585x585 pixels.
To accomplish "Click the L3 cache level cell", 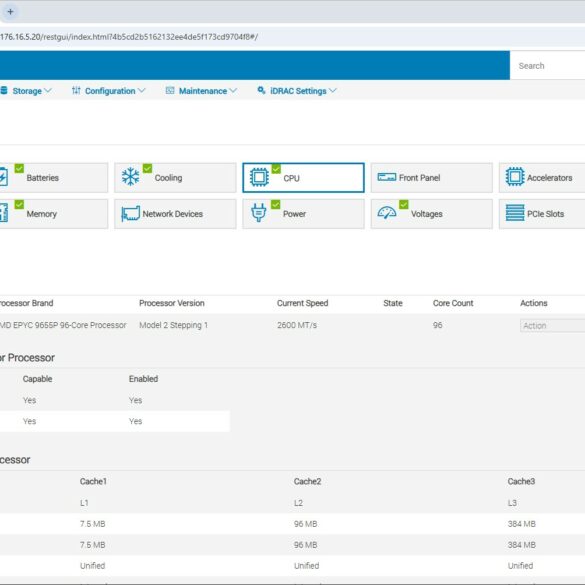I will (512, 503).
